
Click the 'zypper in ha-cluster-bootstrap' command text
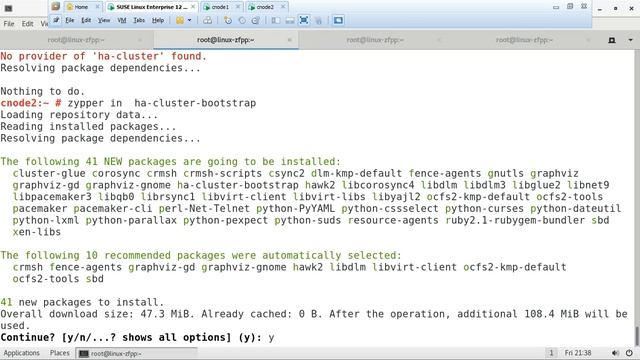click(162, 103)
